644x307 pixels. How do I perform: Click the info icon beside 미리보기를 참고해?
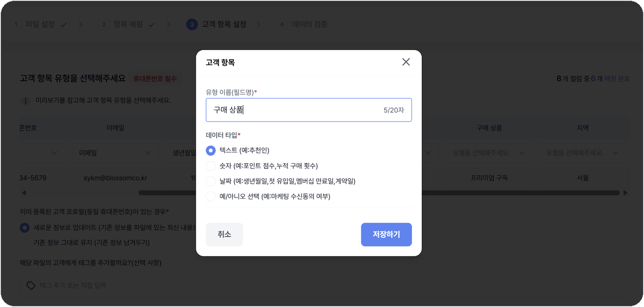click(26, 101)
